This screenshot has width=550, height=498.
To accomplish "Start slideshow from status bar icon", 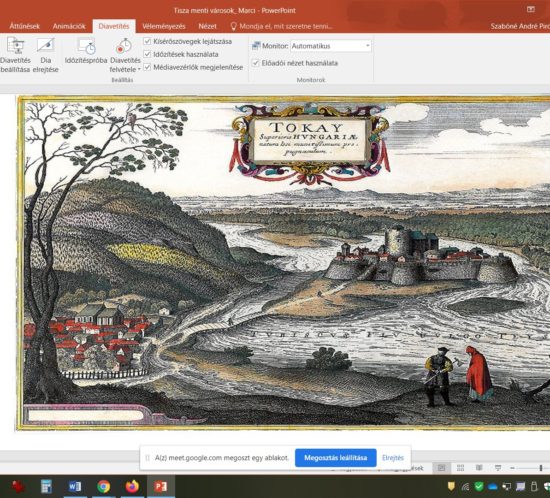I will (x=497, y=468).
